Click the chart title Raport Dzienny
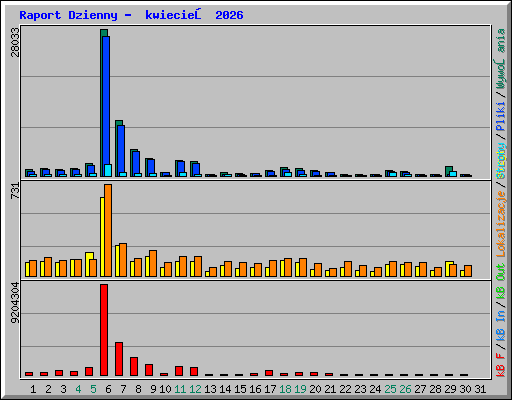Screen dimensions: 512x400 tap(68, 15)
